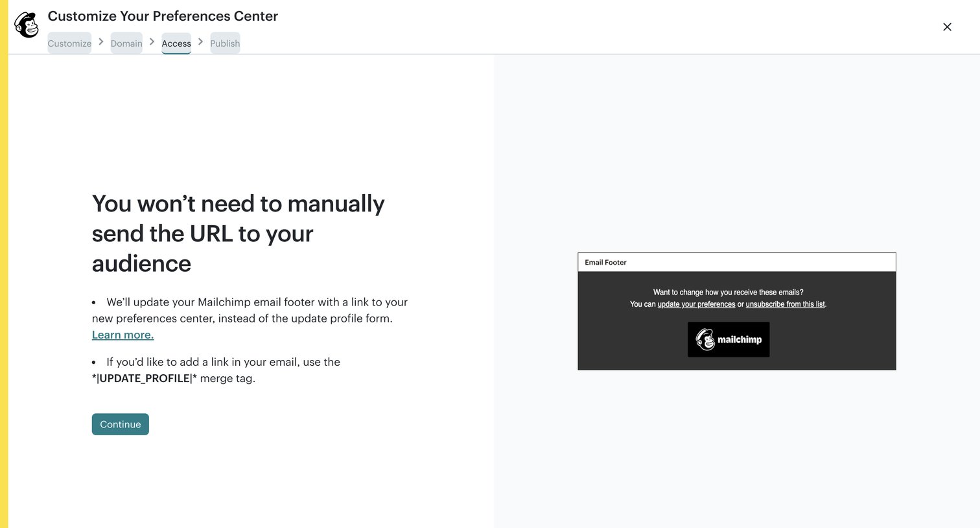Click the chevron between Access and Publish
Image resolution: width=980 pixels, height=528 pixels.
(201, 42)
